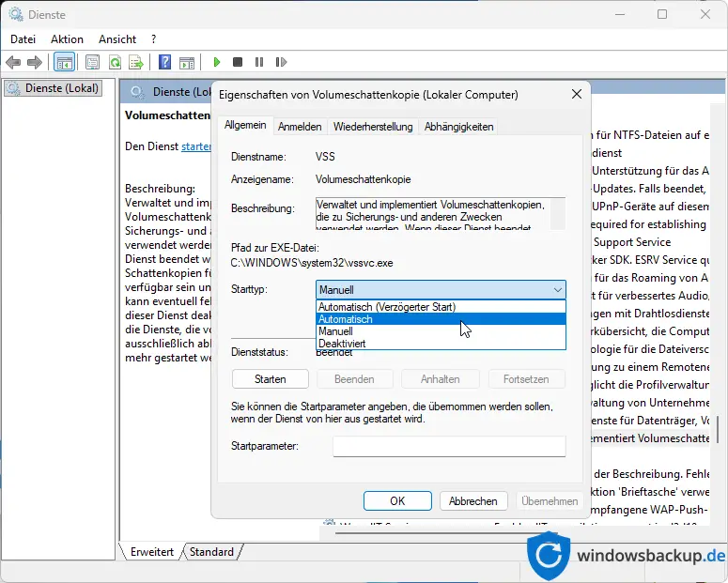The width and height of the screenshot is (728, 583).
Task: Toggle the console tree pane toolbar icon
Action: (64, 62)
